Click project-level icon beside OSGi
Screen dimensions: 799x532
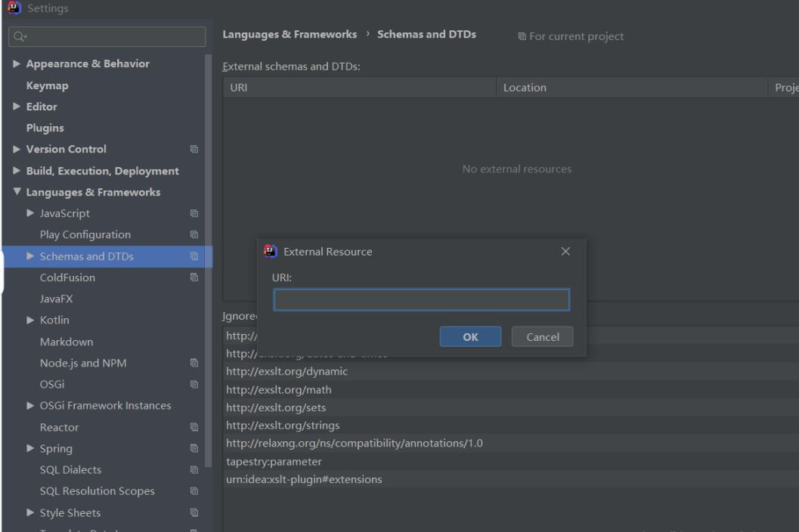pyautogui.click(x=194, y=385)
